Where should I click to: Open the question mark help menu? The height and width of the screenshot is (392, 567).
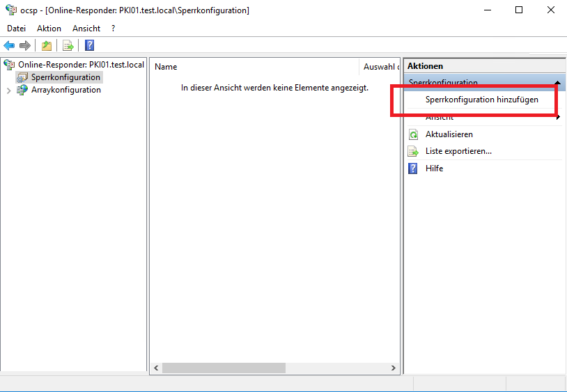(x=113, y=29)
